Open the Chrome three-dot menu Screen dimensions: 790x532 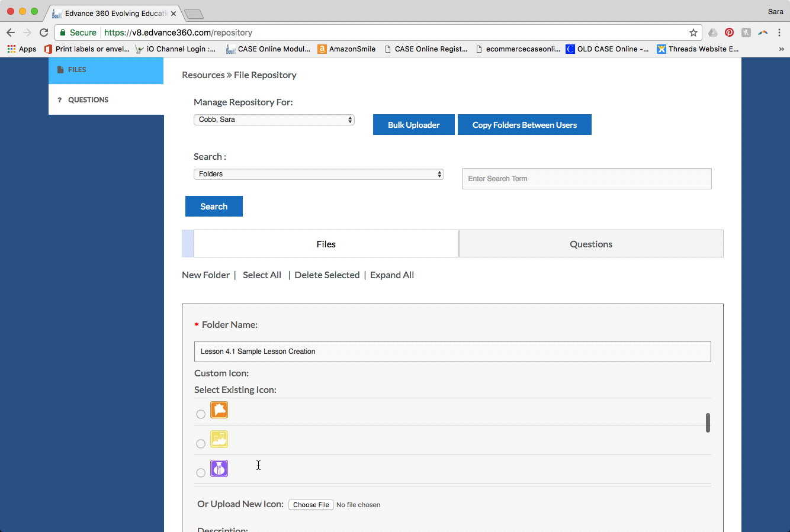[x=779, y=33]
